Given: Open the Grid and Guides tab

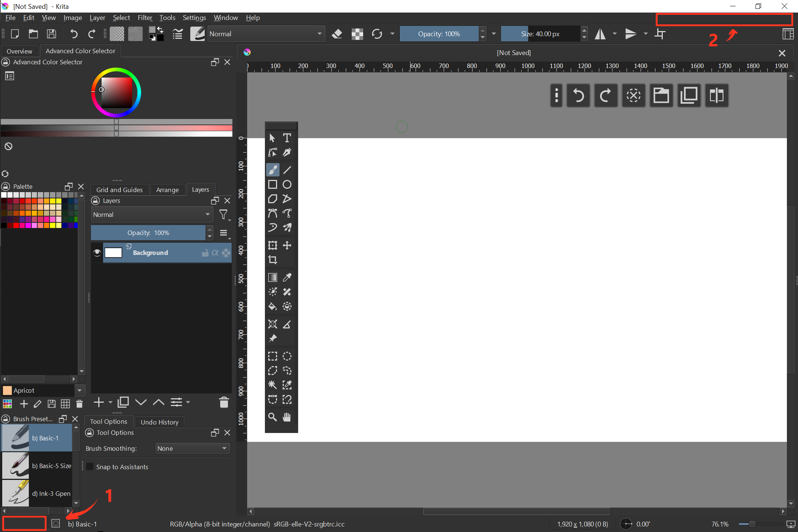Looking at the screenshot, I should [119, 190].
